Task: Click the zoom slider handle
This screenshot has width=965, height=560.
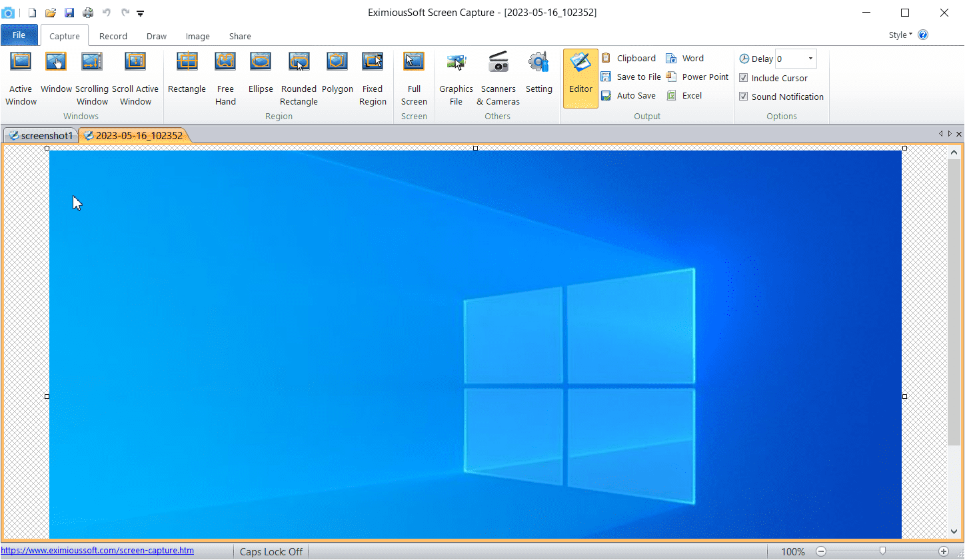Action: [882, 551]
